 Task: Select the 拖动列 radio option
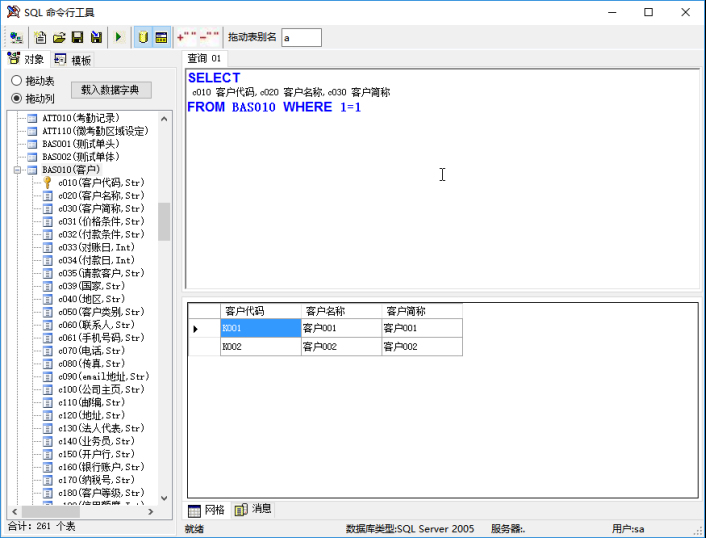pos(17,98)
